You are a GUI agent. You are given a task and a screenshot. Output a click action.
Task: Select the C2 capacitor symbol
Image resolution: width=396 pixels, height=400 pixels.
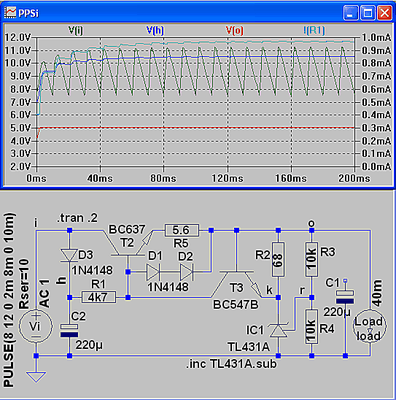[69, 330]
